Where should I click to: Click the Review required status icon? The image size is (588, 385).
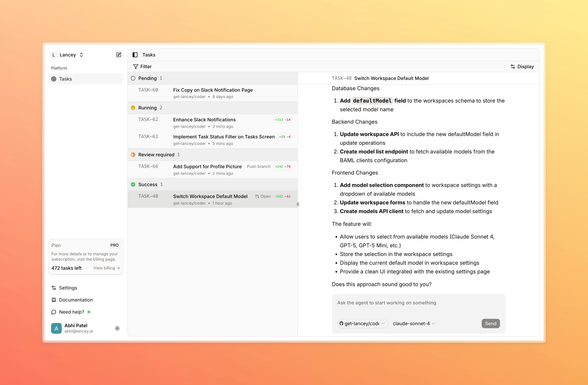pos(133,155)
